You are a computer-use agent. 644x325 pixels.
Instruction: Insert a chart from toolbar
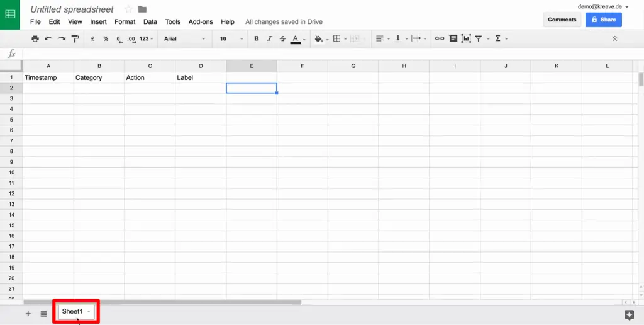pos(466,38)
